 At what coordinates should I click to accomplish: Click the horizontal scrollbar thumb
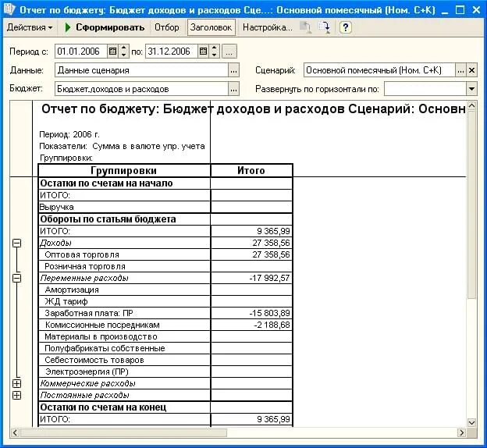pyautogui.click(x=123, y=432)
